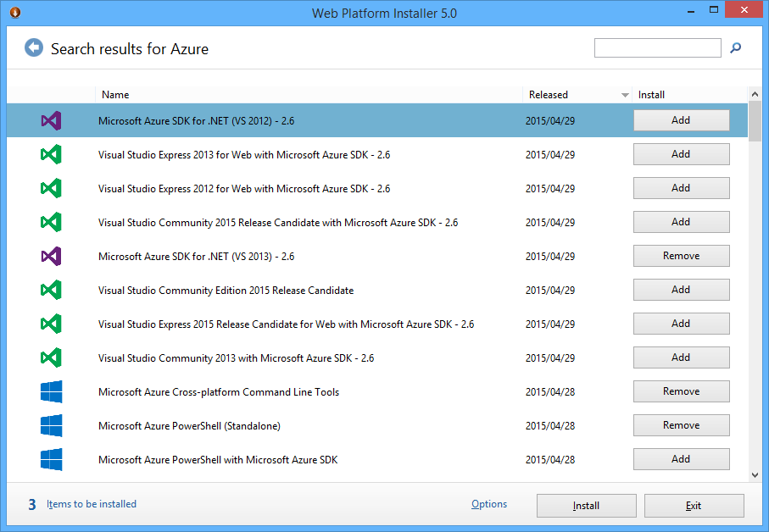Open the Released column sort dropdown arrow
Viewport: 769px width, 532px height.
[x=626, y=95]
